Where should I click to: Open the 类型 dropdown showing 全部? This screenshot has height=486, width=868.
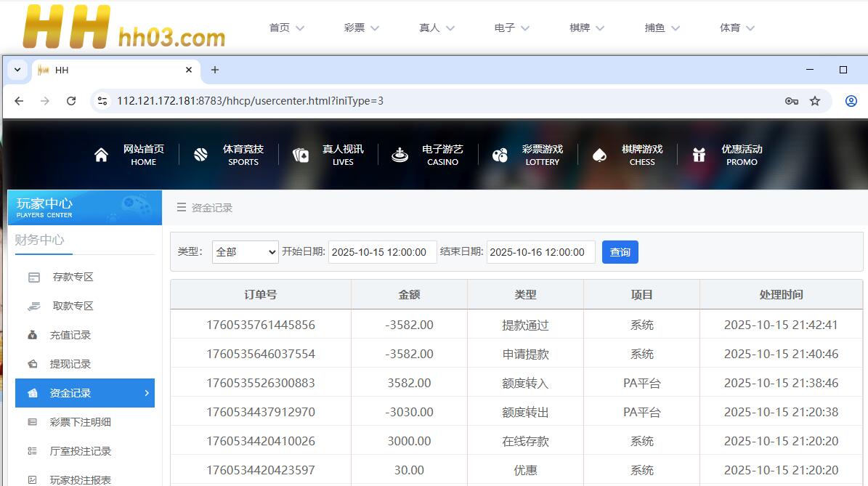(246, 252)
